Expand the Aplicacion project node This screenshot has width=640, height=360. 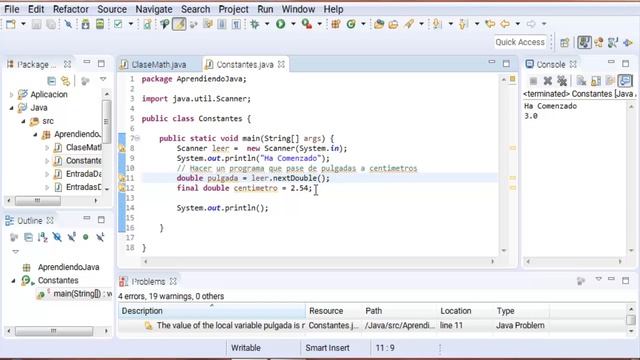(11, 95)
